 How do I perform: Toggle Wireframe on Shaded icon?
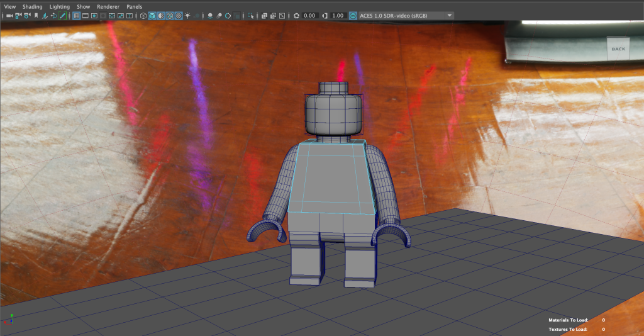click(170, 16)
